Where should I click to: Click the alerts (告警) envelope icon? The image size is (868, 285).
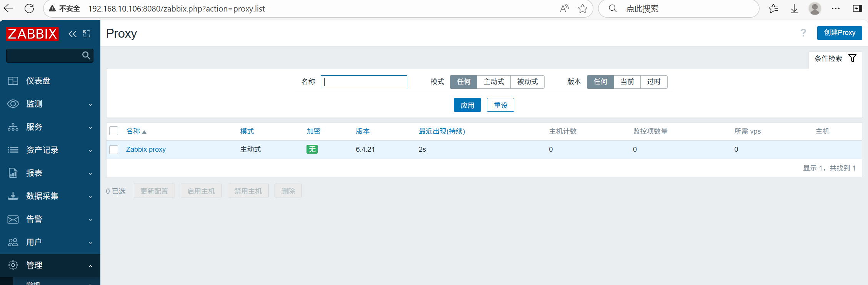(13, 219)
